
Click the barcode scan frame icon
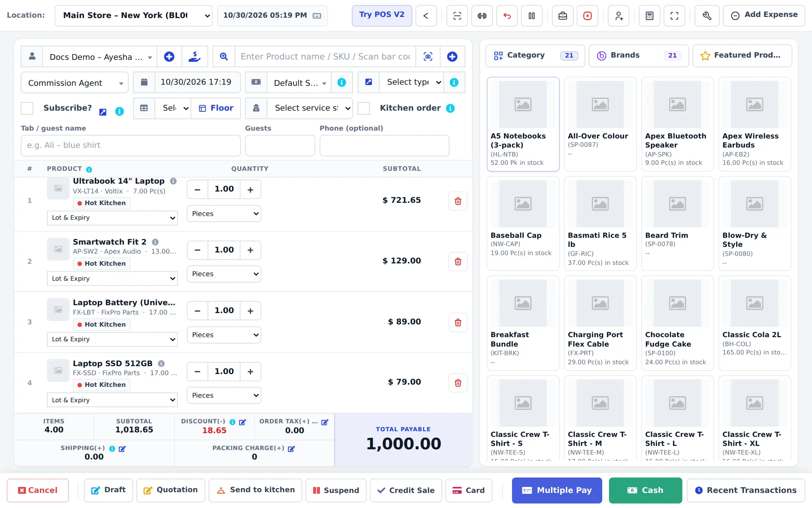coord(457,16)
